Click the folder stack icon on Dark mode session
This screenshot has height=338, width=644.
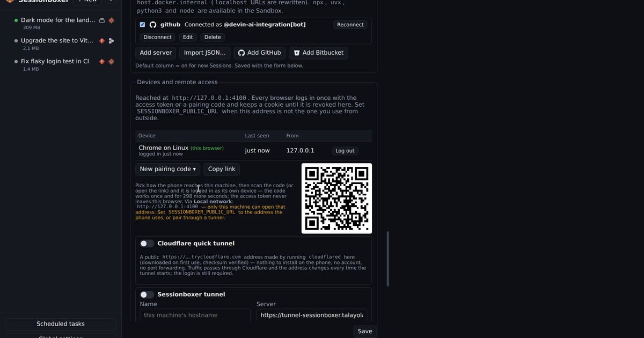point(102,20)
